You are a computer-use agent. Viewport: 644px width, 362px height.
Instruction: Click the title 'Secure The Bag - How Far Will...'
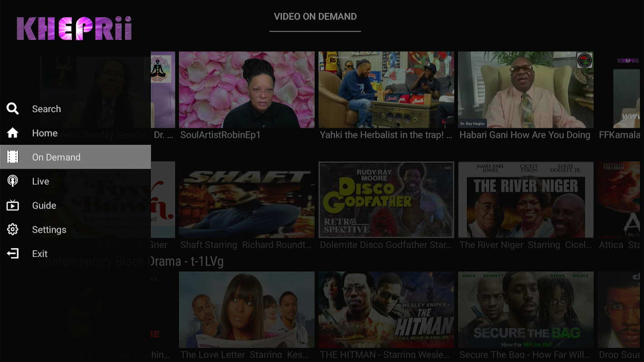(x=525, y=355)
